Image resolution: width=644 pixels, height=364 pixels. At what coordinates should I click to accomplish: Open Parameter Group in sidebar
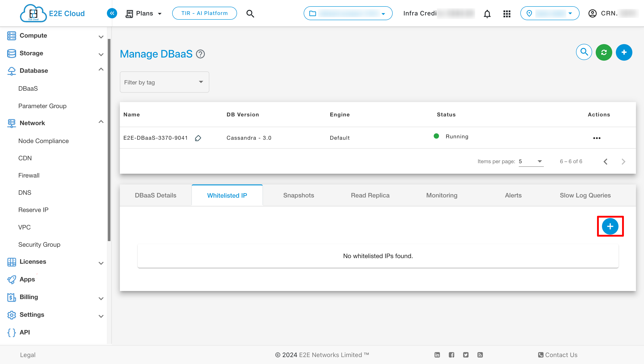click(x=42, y=106)
